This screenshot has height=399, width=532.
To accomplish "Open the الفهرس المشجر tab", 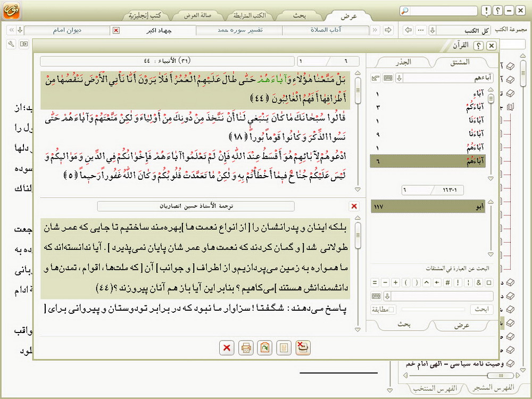I will click(493, 387).
